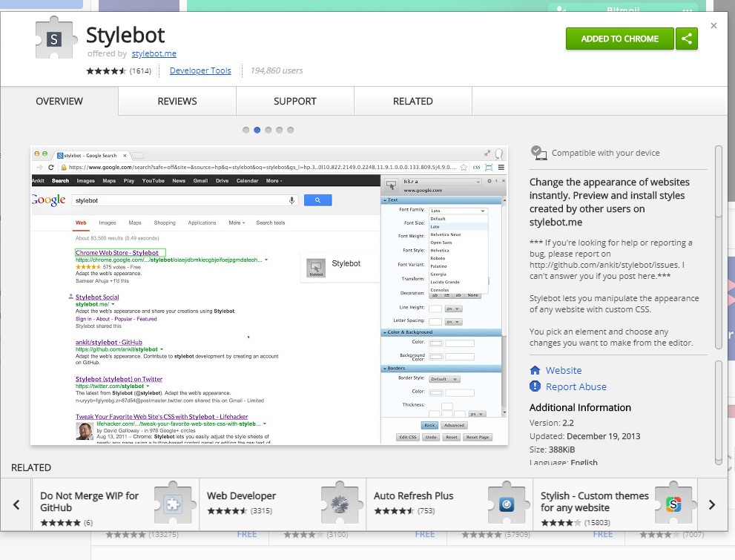Viewport: 735px width, 560px height.
Task: Click the Compatible with your device monitor icon
Action: 539,152
